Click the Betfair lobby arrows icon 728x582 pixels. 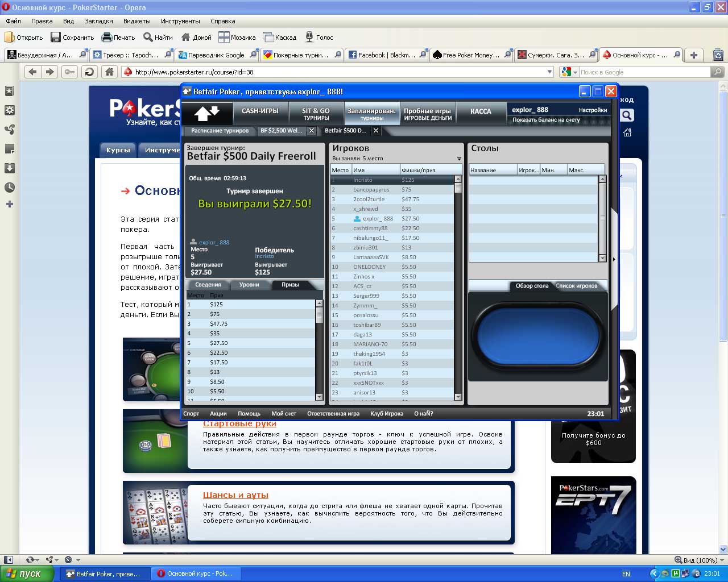pyautogui.click(x=207, y=114)
